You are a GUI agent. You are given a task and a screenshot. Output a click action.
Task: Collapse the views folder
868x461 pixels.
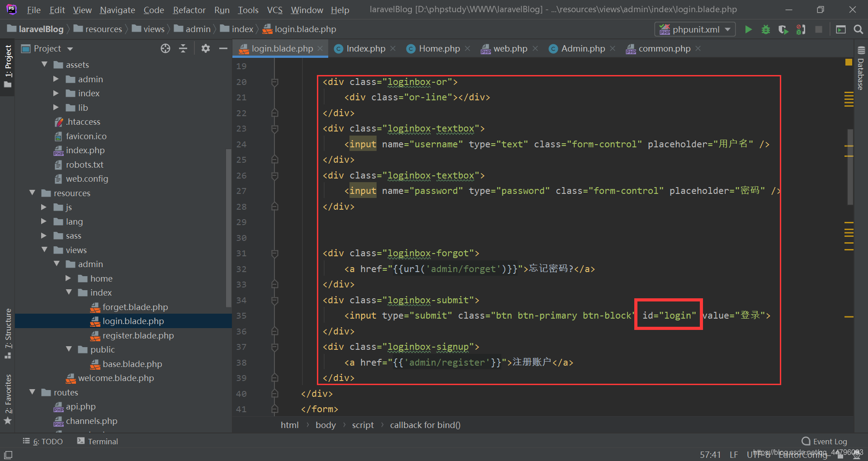tap(44, 250)
